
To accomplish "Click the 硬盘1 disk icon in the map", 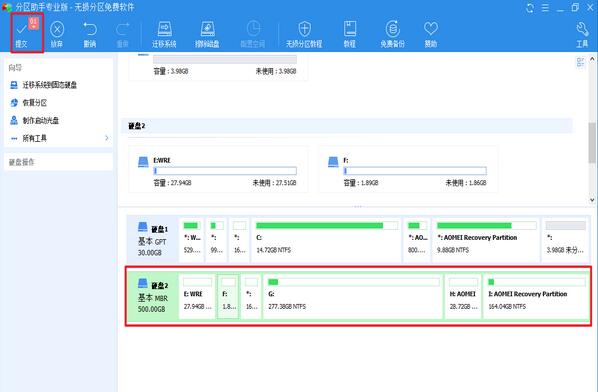I will 143,227.
